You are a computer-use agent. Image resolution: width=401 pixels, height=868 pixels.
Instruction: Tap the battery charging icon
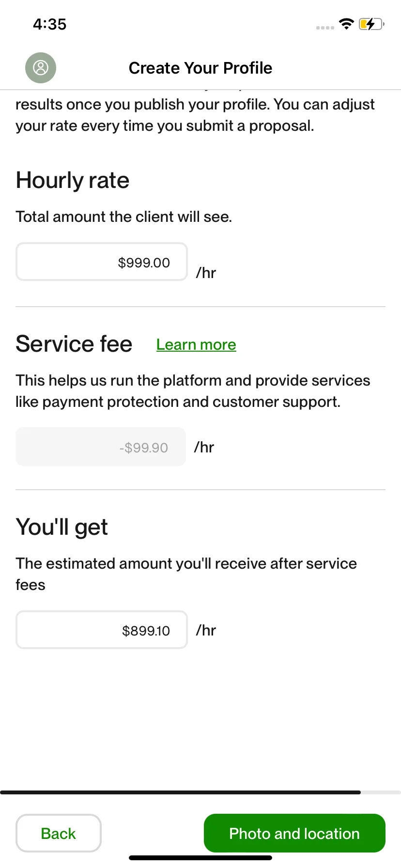(371, 24)
